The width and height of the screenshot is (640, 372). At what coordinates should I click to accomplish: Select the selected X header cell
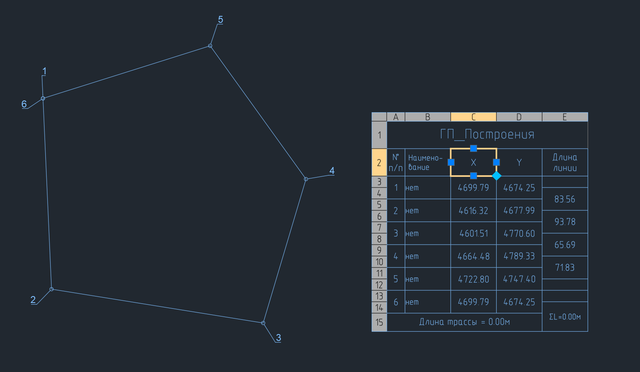coord(473,163)
